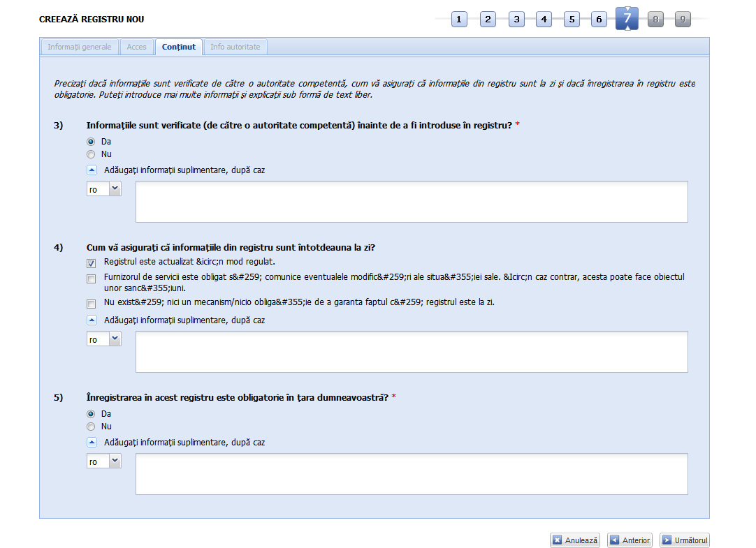
Task: Open the Acces tab
Action: pyautogui.click(x=137, y=47)
